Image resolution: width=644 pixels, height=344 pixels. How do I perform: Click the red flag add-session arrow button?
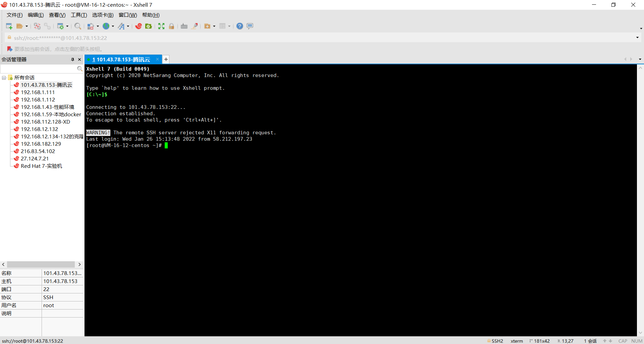(x=10, y=49)
